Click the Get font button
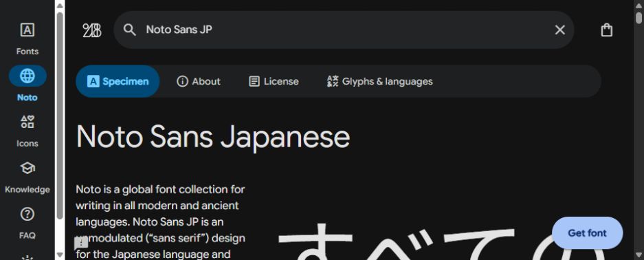The height and width of the screenshot is (260, 644). [588, 233]
